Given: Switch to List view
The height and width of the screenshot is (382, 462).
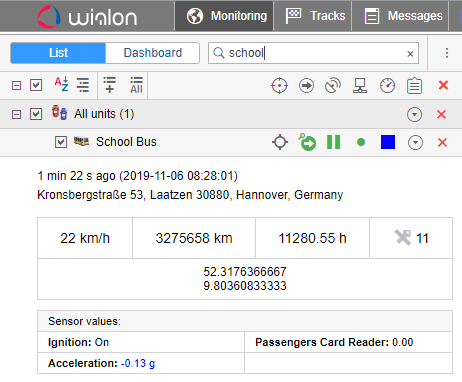Looking at the screenshot, I should pyautogui.click(x=58, y=53).
